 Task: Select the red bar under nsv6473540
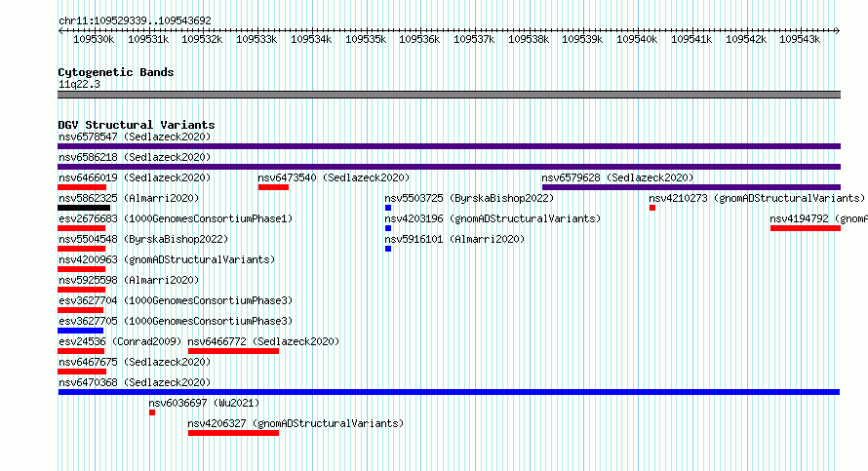point(273,187)
